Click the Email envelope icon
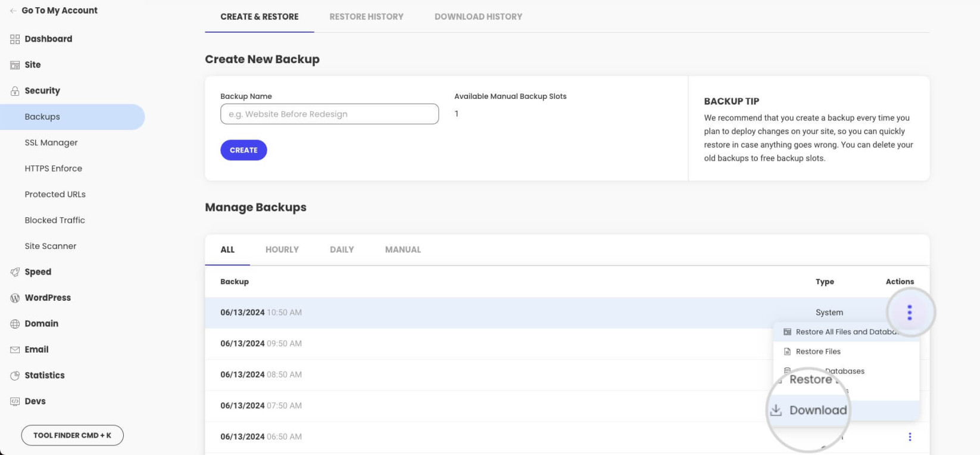 pyautogui.click(x=15, y=350)
